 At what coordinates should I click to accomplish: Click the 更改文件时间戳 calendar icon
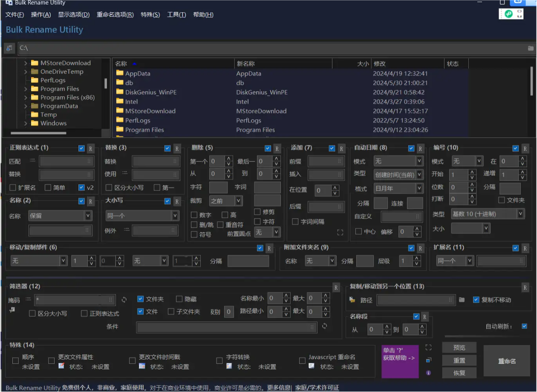[x=142, y=366]
